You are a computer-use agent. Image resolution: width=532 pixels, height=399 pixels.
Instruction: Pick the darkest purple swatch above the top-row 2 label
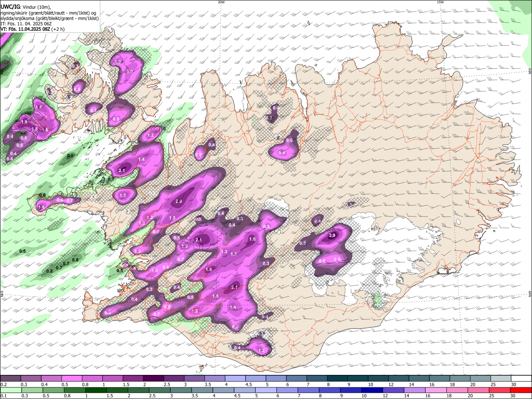(x=153, y=379)
